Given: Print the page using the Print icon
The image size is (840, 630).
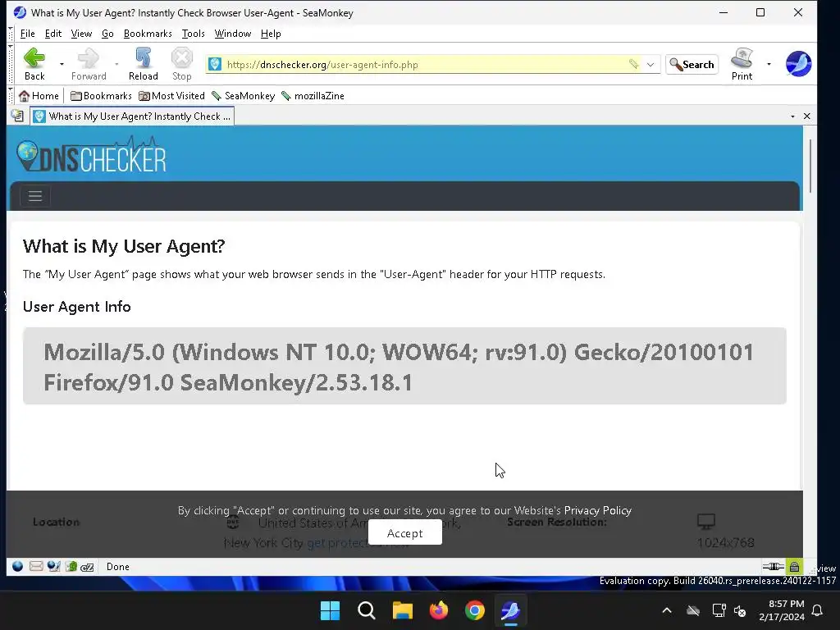Looking at the screenshot, I should pyautogui.click(x=742, y=64).
